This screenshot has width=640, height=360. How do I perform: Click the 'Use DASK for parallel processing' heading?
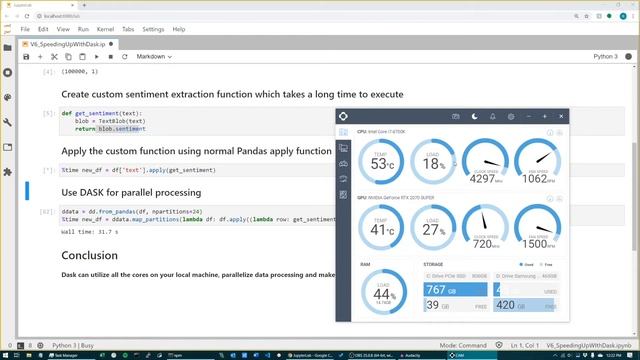tap(131, 193)
